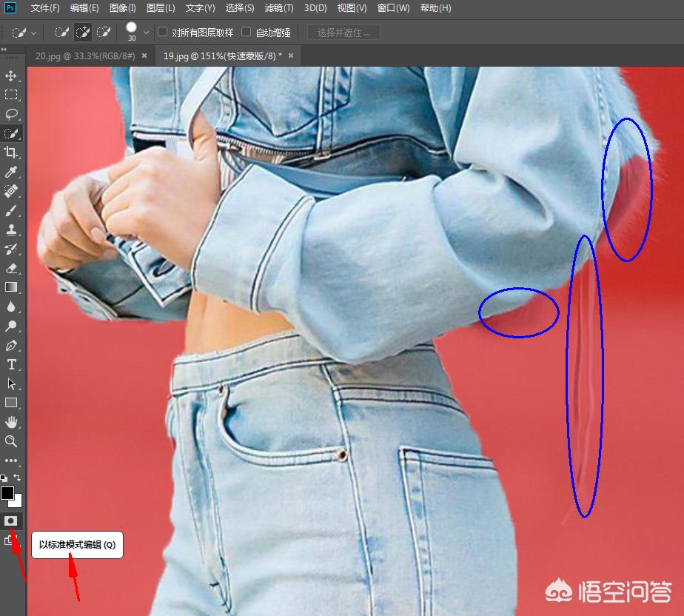Enable the 对所有图层取样 checkbox

click(x=161, y=32)
